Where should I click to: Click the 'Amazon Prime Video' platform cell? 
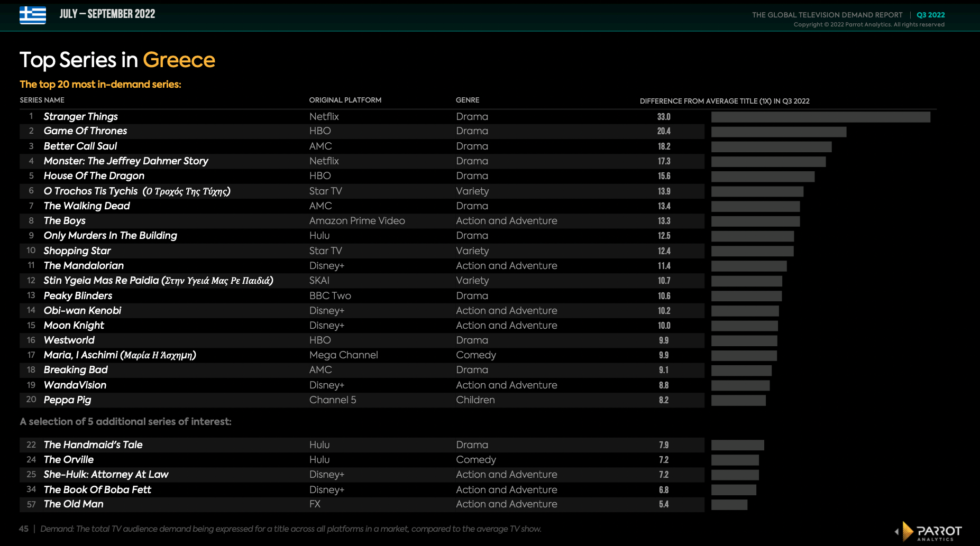pos(357,220)
